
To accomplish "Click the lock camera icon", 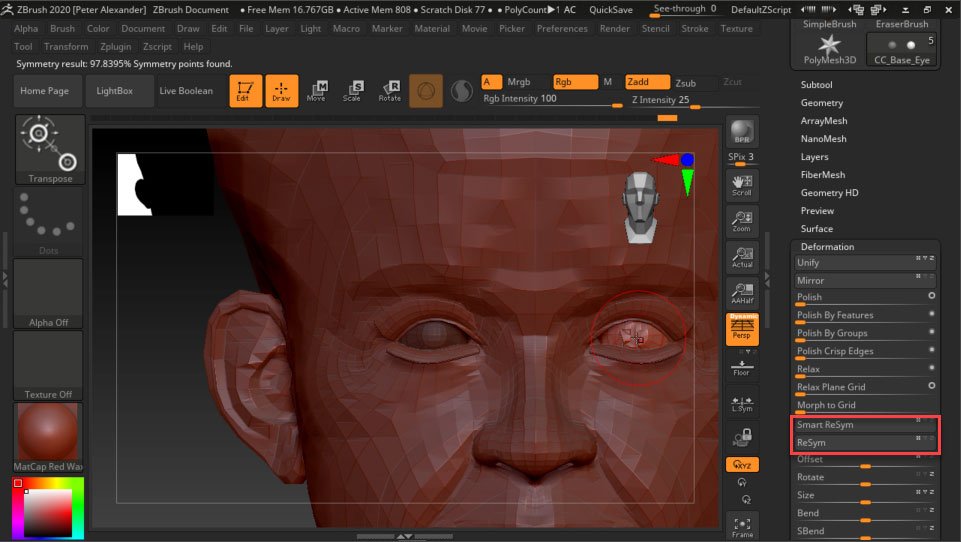I will click(742, 437).
